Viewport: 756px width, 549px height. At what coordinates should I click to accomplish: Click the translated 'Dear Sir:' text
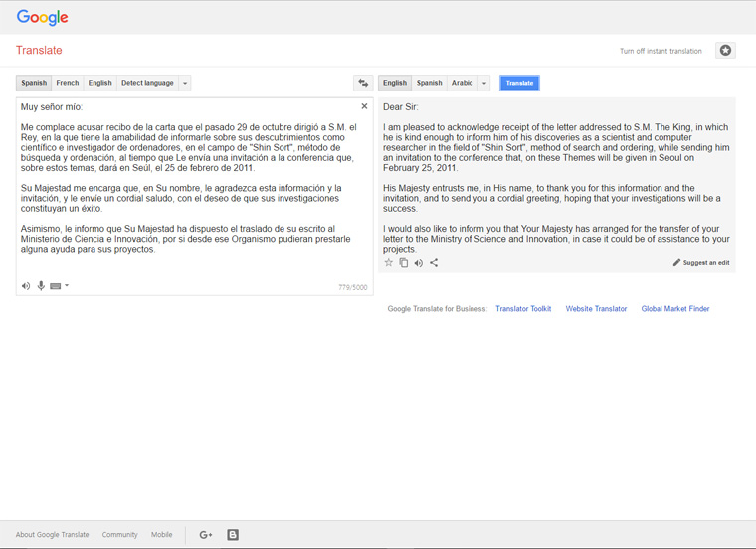[401, 107]
